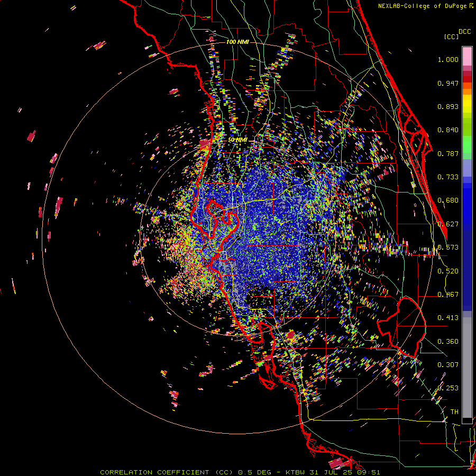
Task: Click the KTBW radar site identifier
Action: pyautogui.click(x=296, y=472)
